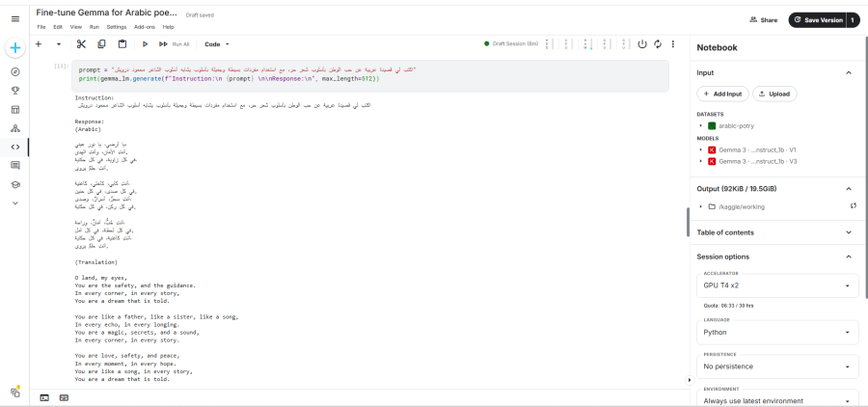This screenshot has height=407, width=868.
Task: Open Language Python dropdown
Action: pos(777,332)
